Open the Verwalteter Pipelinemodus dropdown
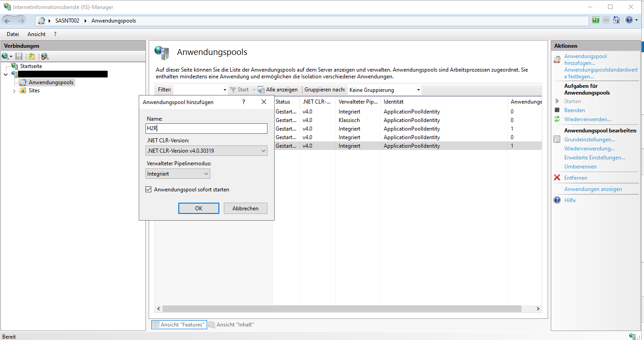The width and height of the screenshot is (644, 340). click(178, 174)
